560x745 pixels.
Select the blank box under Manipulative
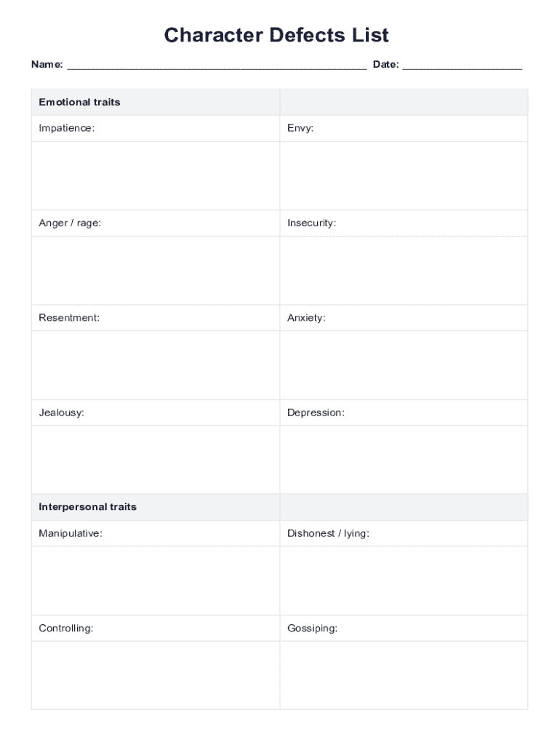click(x=156, y=580)
